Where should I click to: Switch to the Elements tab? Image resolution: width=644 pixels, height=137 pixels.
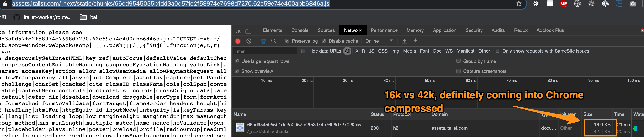272,30
